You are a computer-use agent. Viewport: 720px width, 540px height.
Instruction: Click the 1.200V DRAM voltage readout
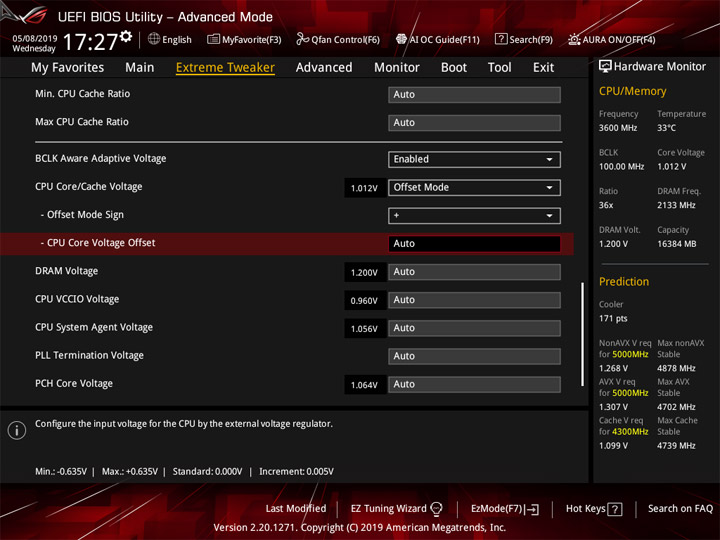pos(364,272)
